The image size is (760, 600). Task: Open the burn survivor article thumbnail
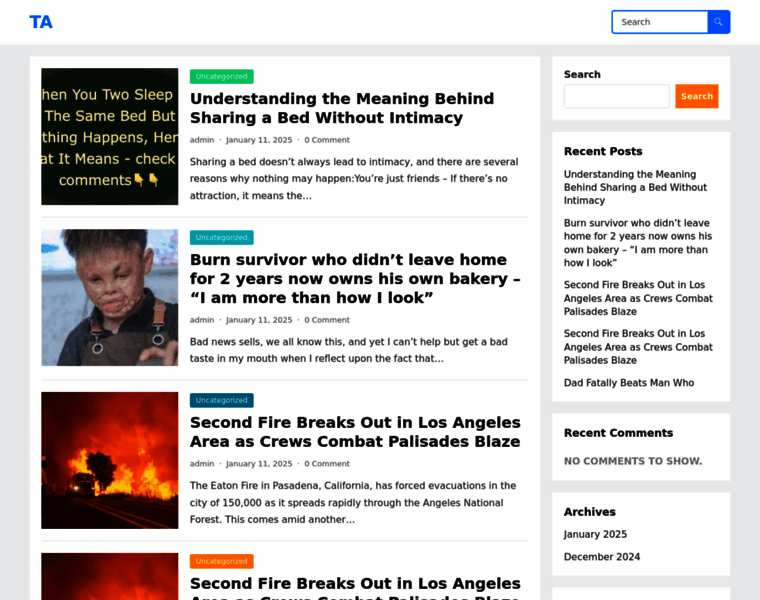[110, 298]
